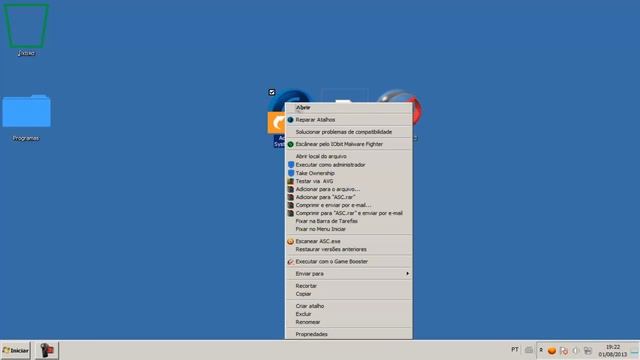
Task: Click the keyboard icon in taskbar
Action: (x=529, y=350)
